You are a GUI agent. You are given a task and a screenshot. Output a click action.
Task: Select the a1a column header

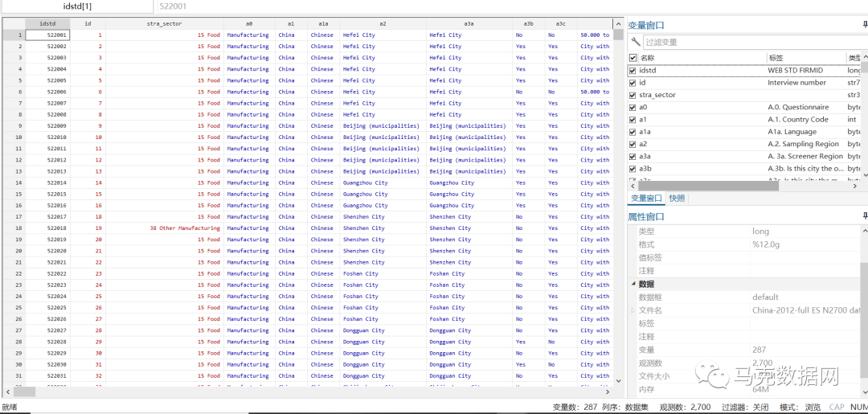pos(323,23)
